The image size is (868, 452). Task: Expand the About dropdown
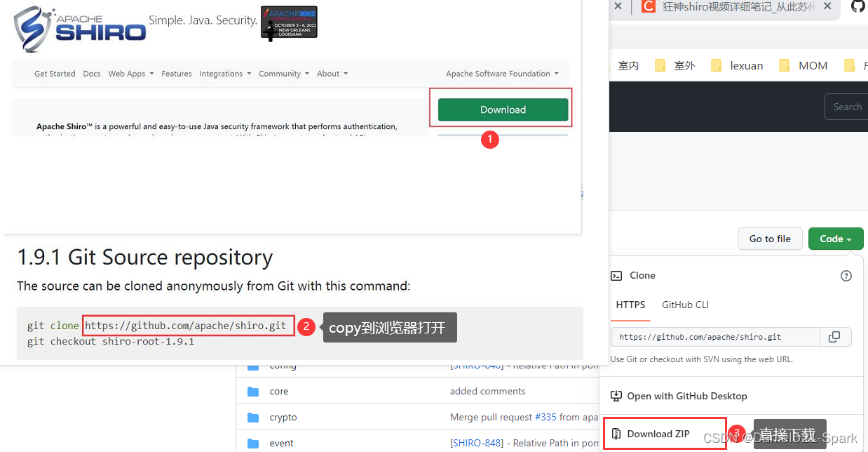(332, 74)
